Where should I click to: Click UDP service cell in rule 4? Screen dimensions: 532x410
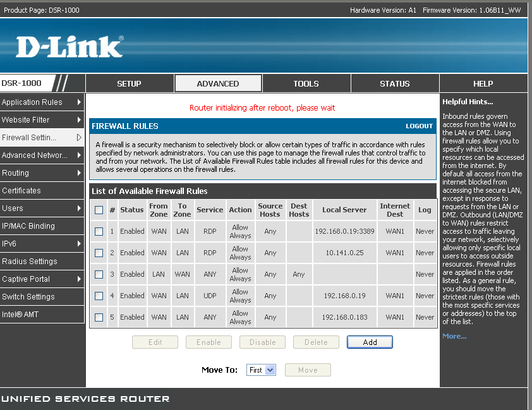[210, 296]
